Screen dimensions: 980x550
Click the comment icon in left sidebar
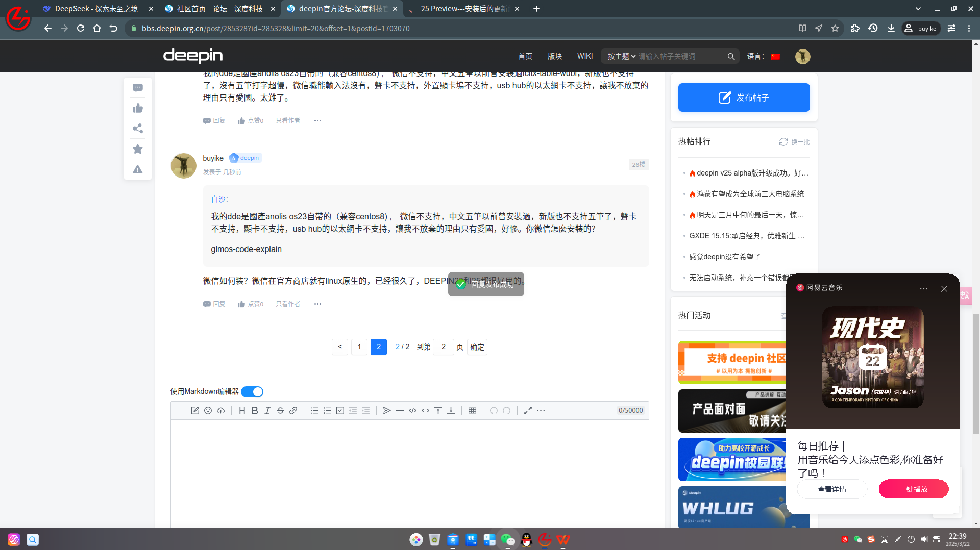138,88
